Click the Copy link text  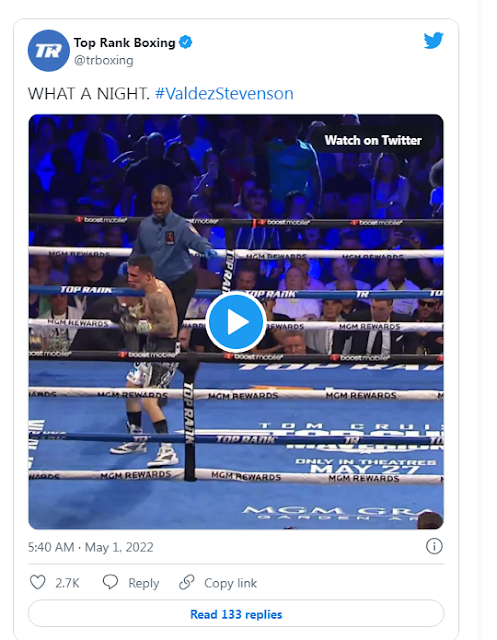tap(231, 583)
